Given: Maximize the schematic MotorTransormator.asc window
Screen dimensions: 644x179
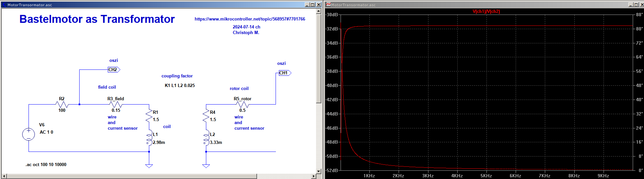Looking at the screenshot, I should click(313, 5).
